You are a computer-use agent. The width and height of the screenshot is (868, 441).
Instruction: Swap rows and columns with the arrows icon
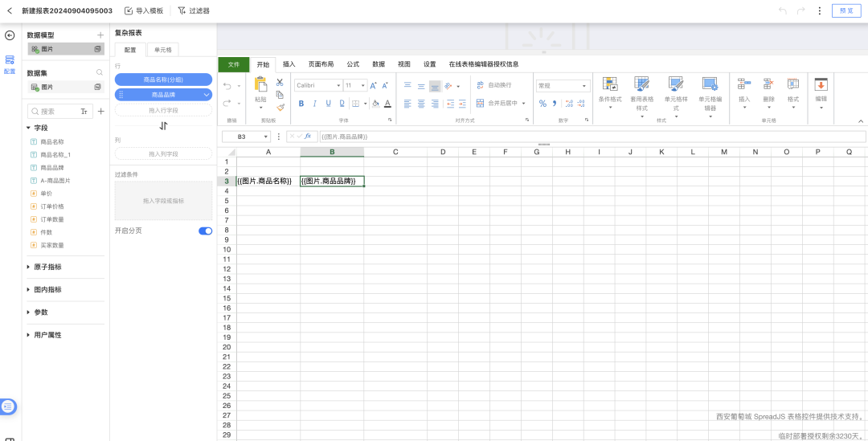pos(163,126)
